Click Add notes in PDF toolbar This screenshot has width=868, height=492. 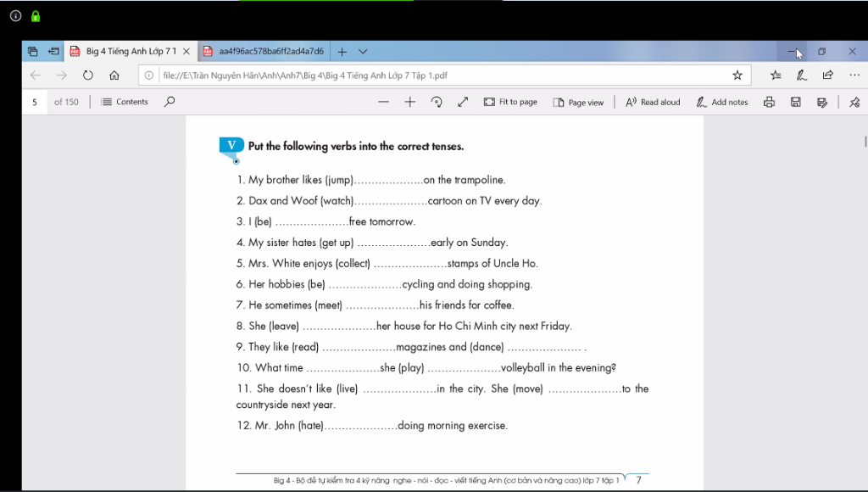pyautogui.click(x=722, y=102)
